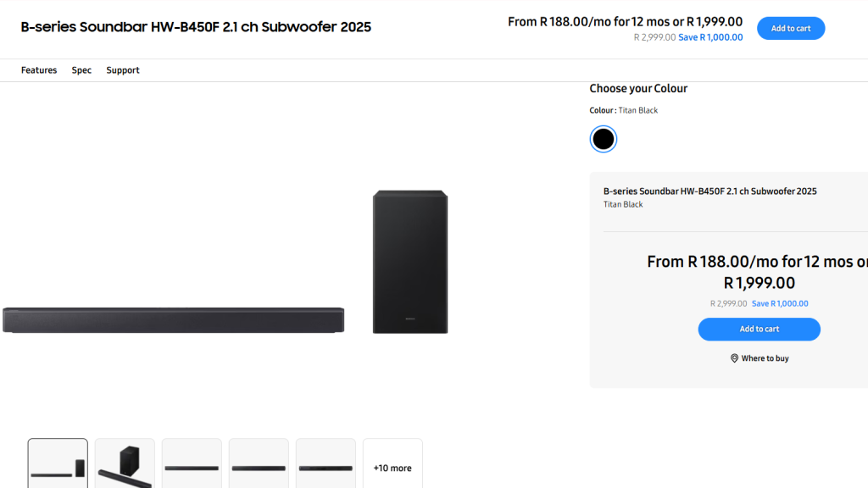The height and width of the screenshot is (488, 868).
Task: Select the first soundbar with subwoofer thumbnail
Action: 58,463
